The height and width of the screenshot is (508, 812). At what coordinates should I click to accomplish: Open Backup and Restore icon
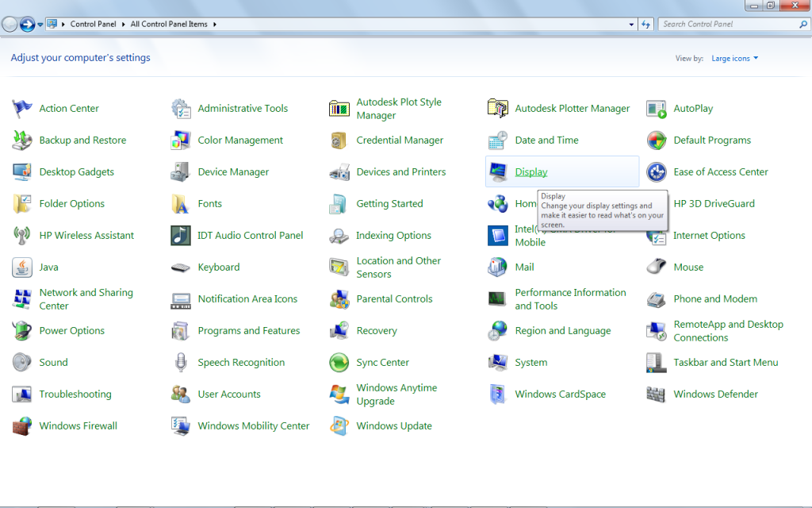(21, 140)
